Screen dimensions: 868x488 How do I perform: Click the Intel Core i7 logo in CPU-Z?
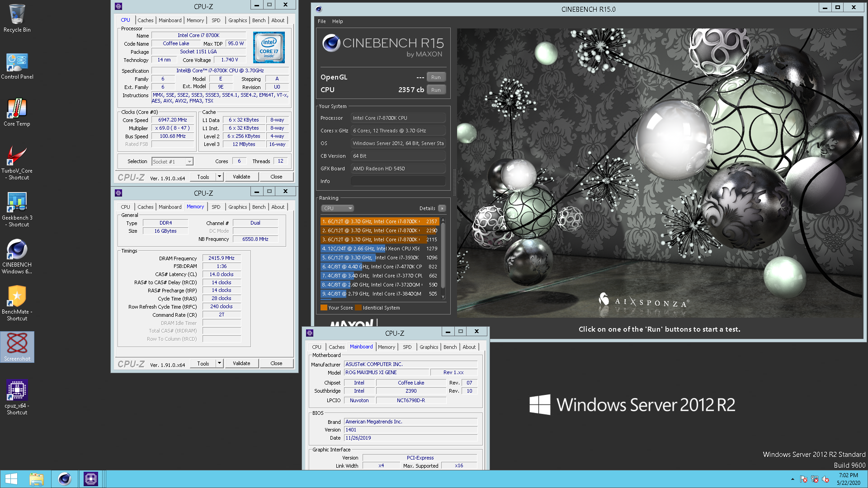[x=269, y=47]
